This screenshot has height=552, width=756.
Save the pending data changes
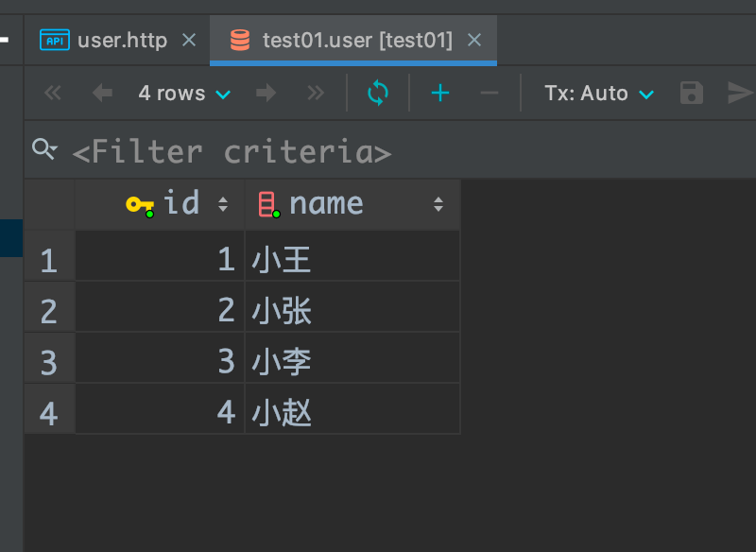tap(691, 93)
